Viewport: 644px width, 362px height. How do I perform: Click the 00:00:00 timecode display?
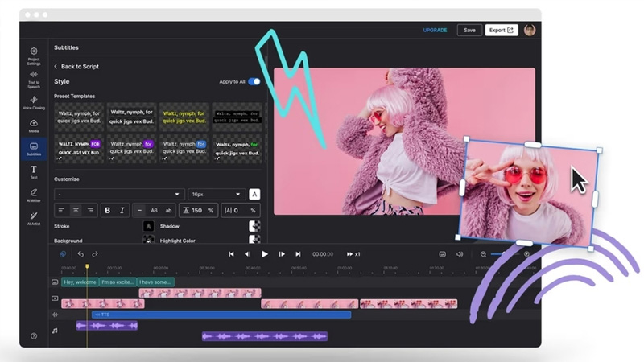pos(323,254)
